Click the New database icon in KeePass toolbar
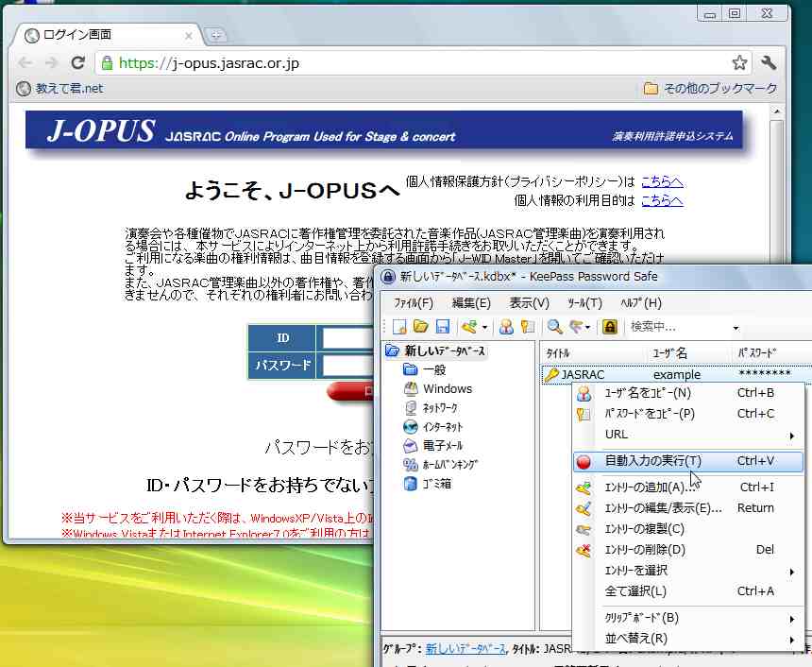Screen dimensions: 812x667 click(x=399, y=327)
